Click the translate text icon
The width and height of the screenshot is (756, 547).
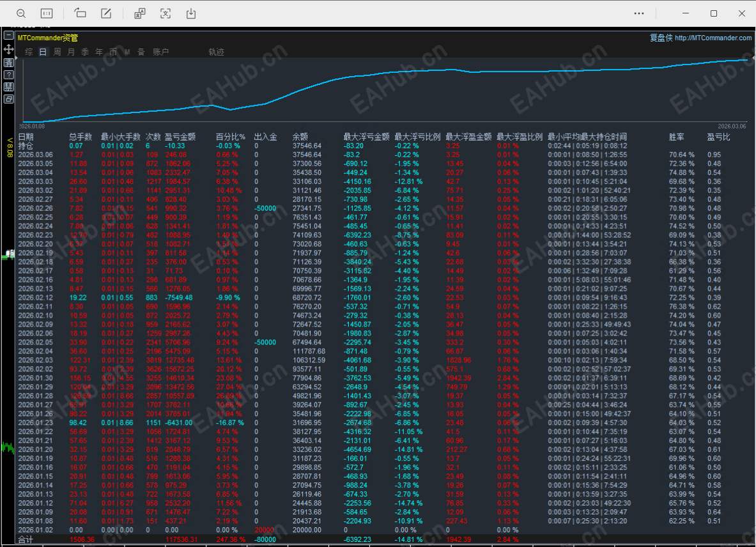pyautogui.click(x=139, y=13)
